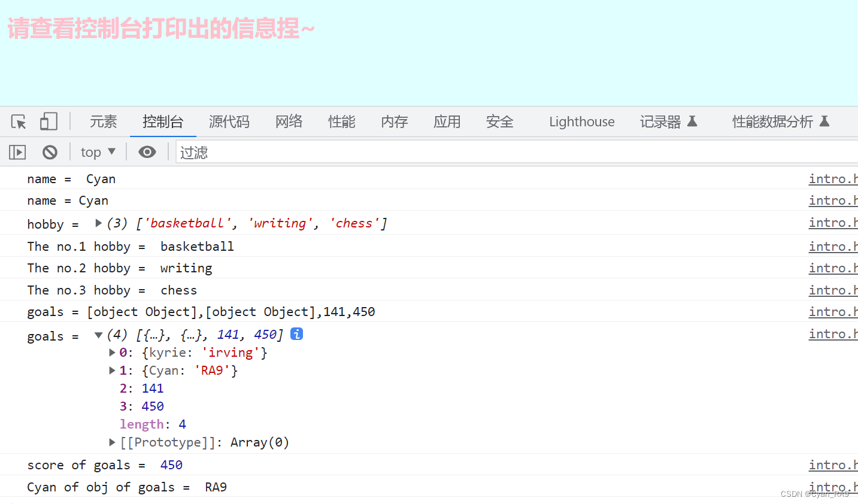
Task: Switch to the 控制台 tab
Action: [162, 121]
